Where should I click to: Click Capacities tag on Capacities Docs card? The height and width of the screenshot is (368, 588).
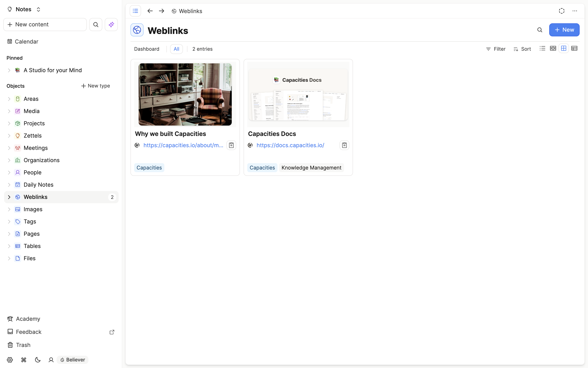(x=262, y=168)
